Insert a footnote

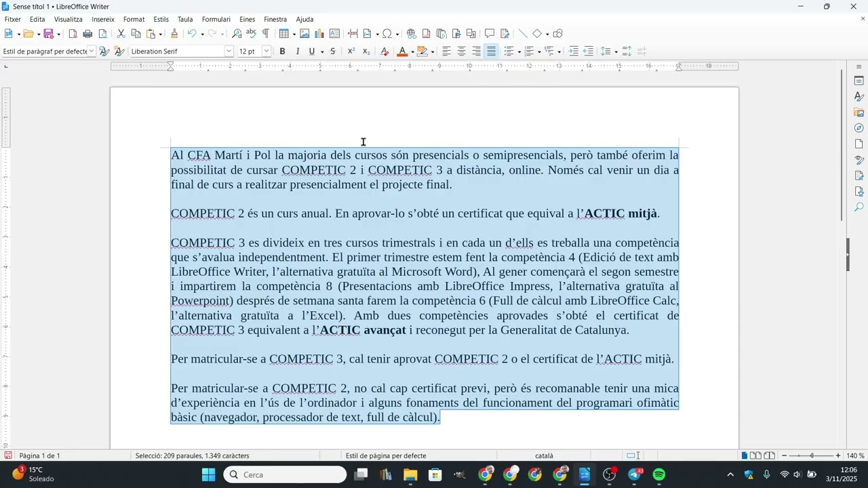coord(426,34)
